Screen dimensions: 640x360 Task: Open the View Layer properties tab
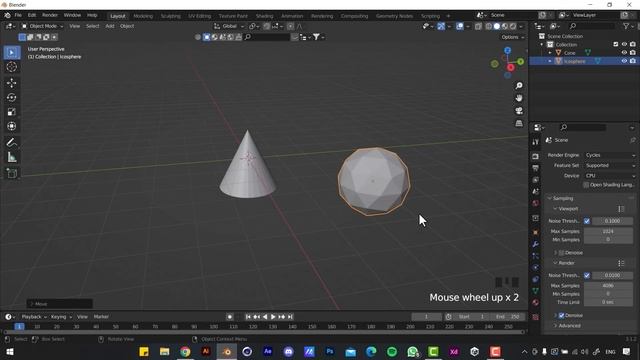(x=536, y=180)
